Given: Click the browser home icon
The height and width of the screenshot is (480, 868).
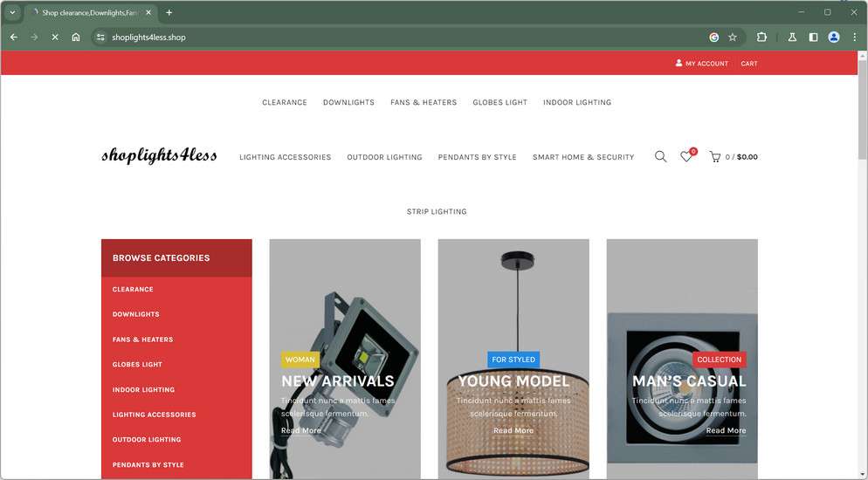Looking at the screenshot, I should (x=76, y=37).
